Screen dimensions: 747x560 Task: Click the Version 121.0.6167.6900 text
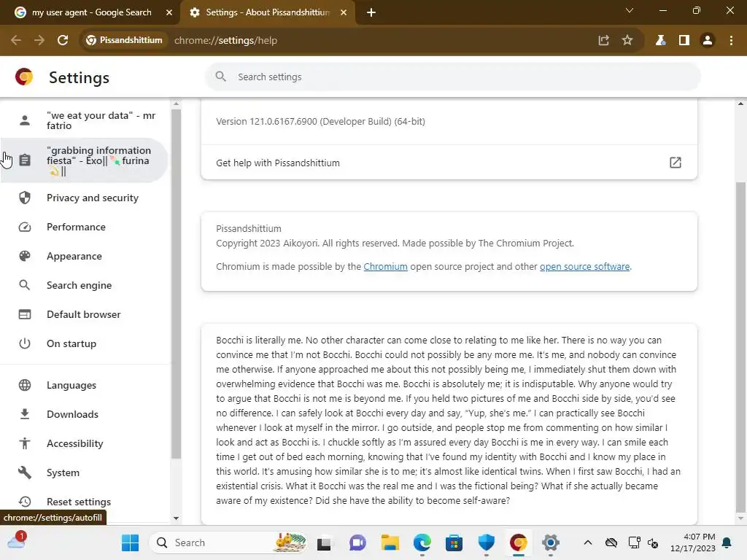click(x=321, y=122)
